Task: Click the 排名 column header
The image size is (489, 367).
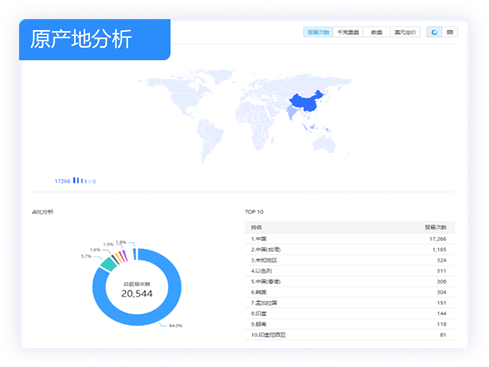Action: point(256,227)
